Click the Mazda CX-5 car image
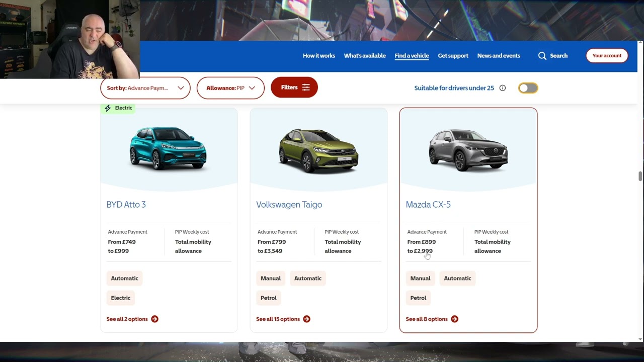This screenshot has height=362, width=644. (x=468, y=150)
